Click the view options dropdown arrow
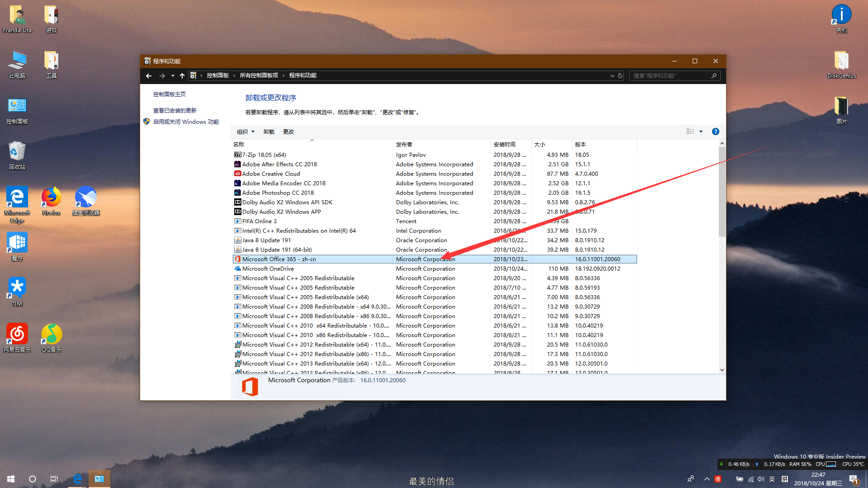Screen dimensions: 868x488 [701, 131]
